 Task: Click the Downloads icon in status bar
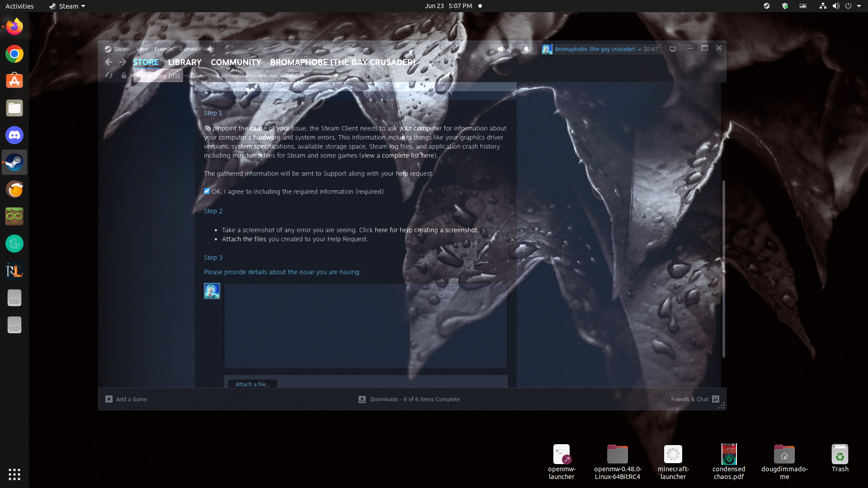(362, 399)
